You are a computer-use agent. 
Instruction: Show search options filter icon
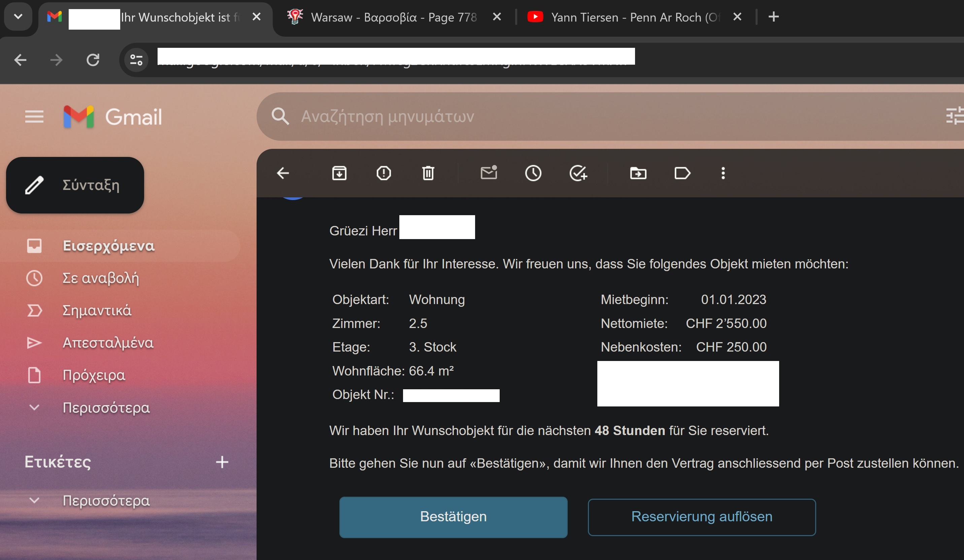[955, 116]
